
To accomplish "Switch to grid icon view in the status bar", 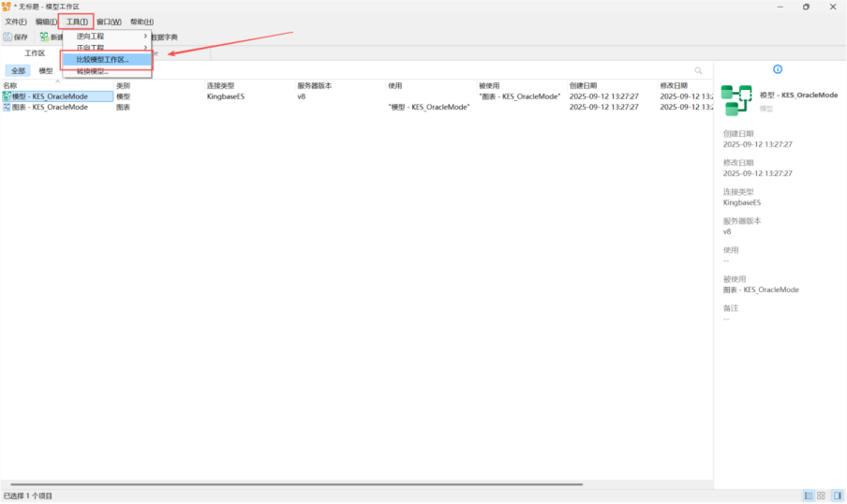I will click(x=821, y=495).
